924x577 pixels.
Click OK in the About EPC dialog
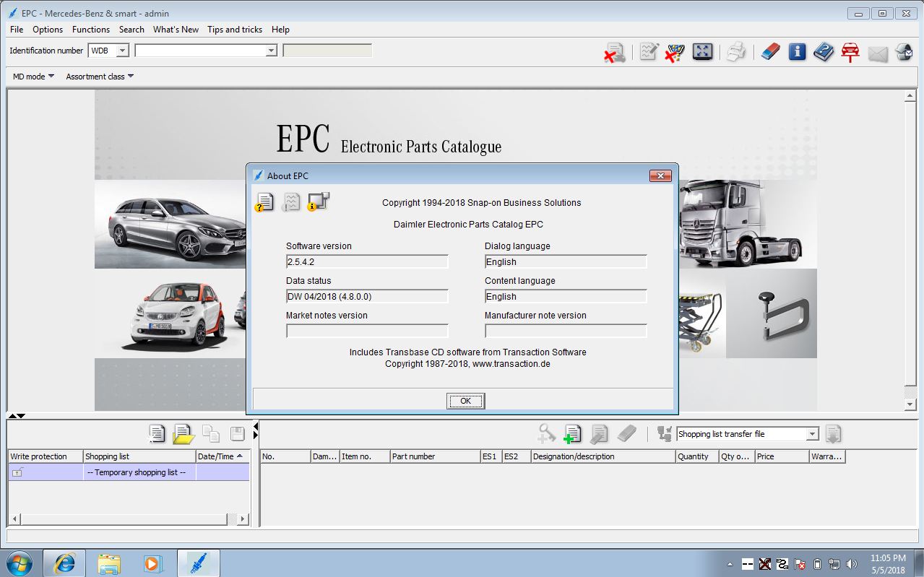(x=465, y=401)
